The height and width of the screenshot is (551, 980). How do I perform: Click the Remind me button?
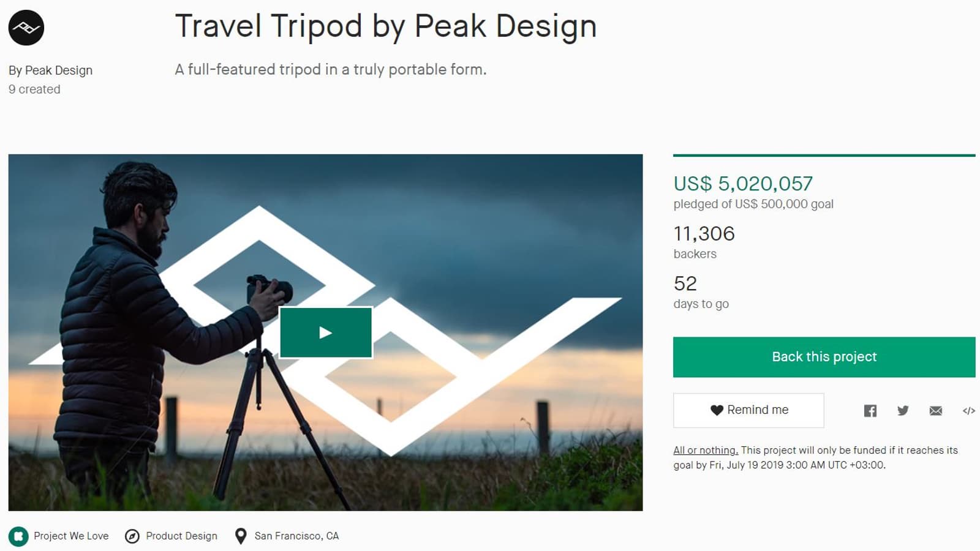(748, 410)
